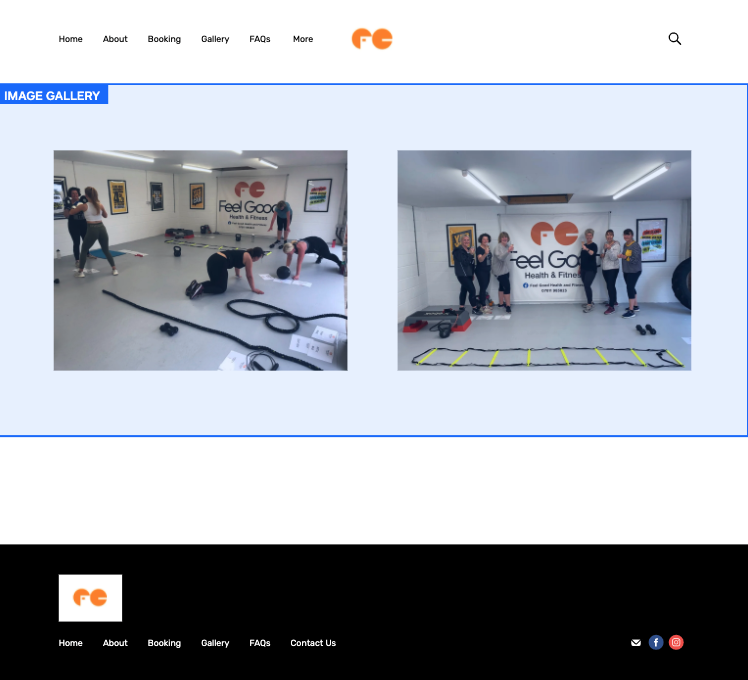Expand the More menu in header
748x680 pixels.
pyautogui.click(x=303, y=39)
